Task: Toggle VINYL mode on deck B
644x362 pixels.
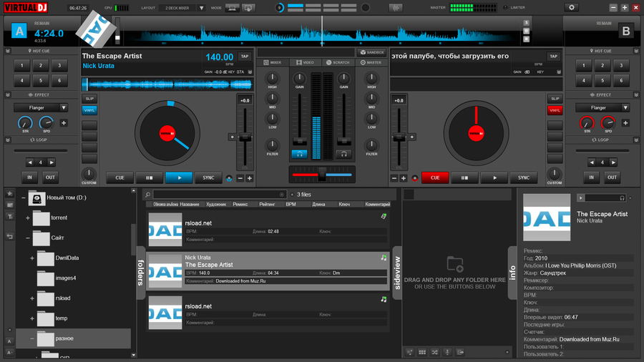Action: point(555,110)
